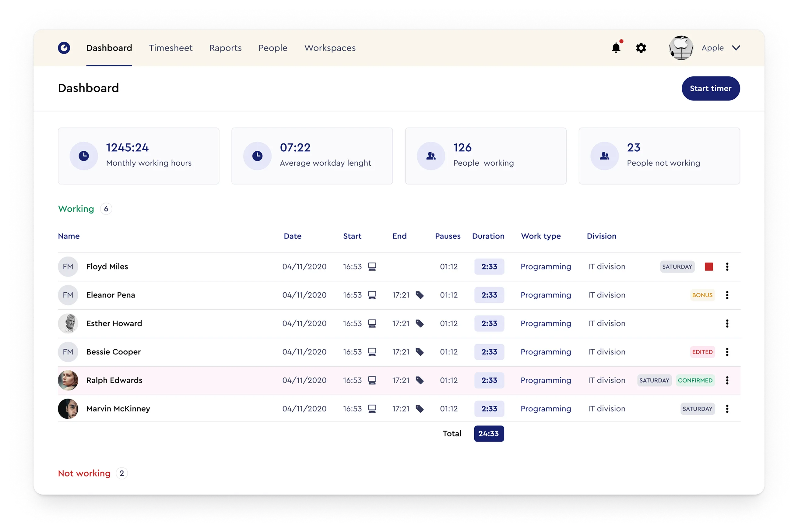This screenshot has width=798, height=532.
Task: Sort by Name column header
Action: (x=69, y=236)
